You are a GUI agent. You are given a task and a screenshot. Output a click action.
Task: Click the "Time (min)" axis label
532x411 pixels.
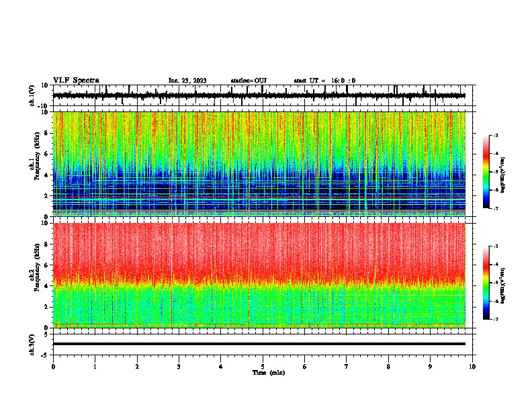(269, 373)
